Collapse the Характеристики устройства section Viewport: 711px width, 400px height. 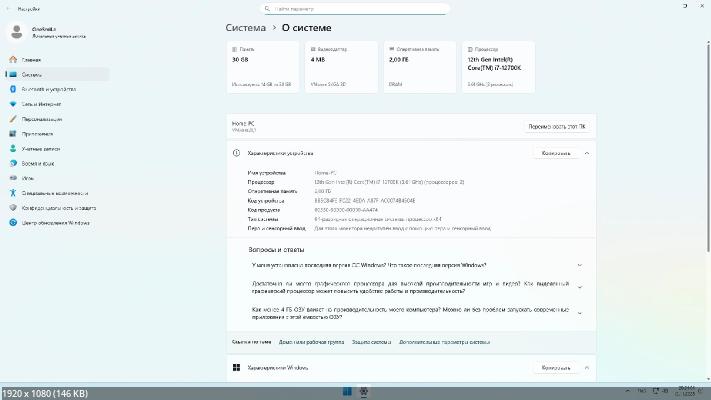pyautogui.click(x=587, y=153)
